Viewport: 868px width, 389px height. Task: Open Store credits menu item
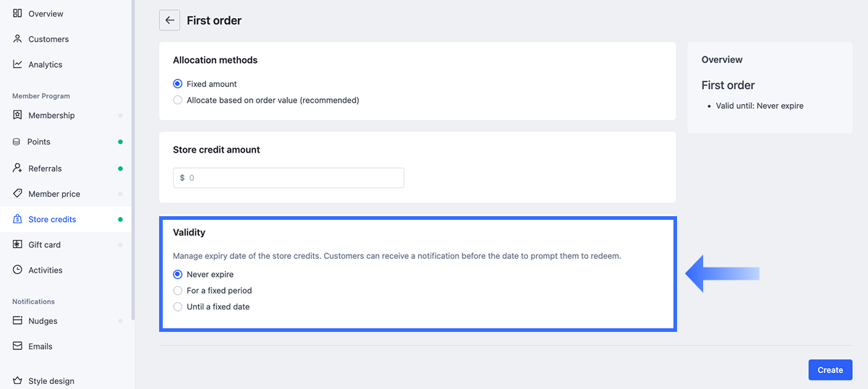pos(52,219)
